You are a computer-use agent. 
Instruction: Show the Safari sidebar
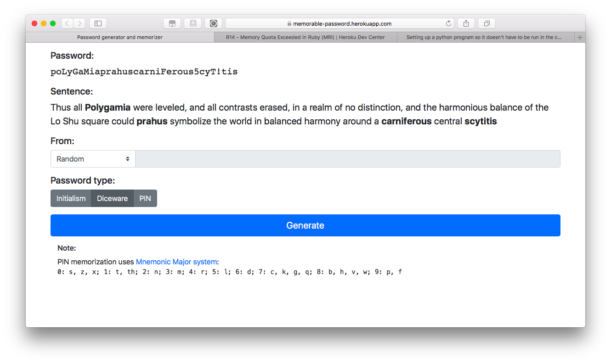(x=98, y=23)
